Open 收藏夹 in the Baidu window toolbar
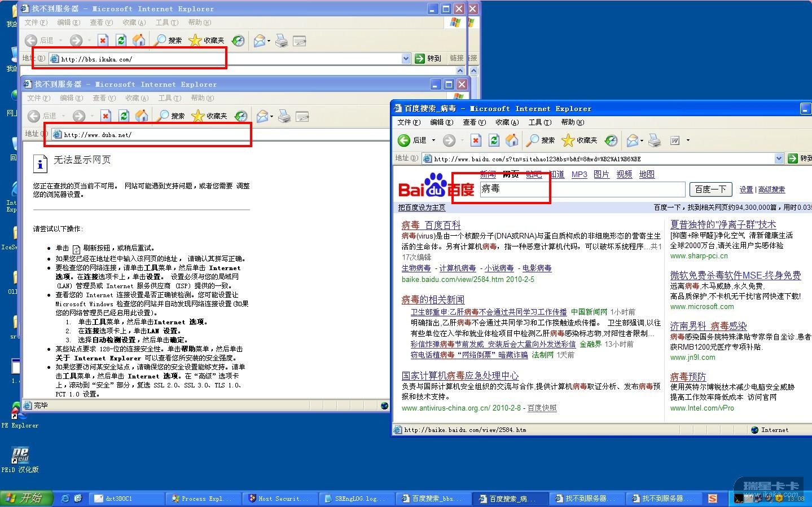812x507 pixels. 580,140
